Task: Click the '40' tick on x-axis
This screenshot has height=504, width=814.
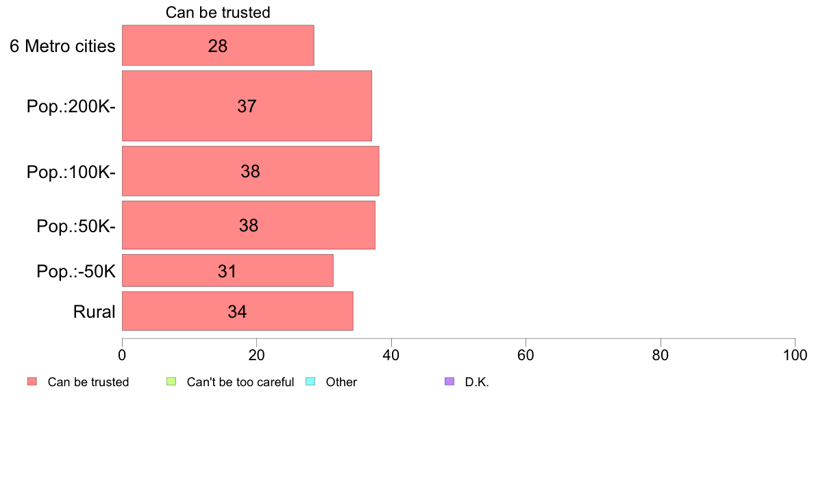Action: pyautogui.click(x=391, y=355)
